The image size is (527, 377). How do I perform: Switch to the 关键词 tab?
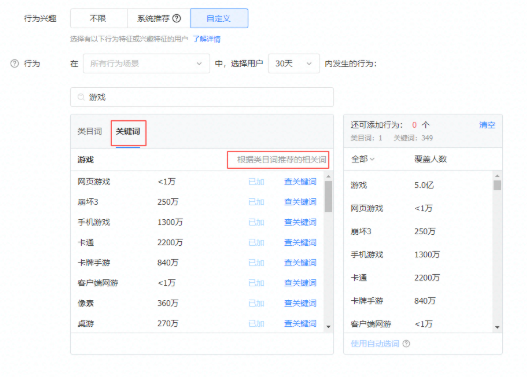128,131
